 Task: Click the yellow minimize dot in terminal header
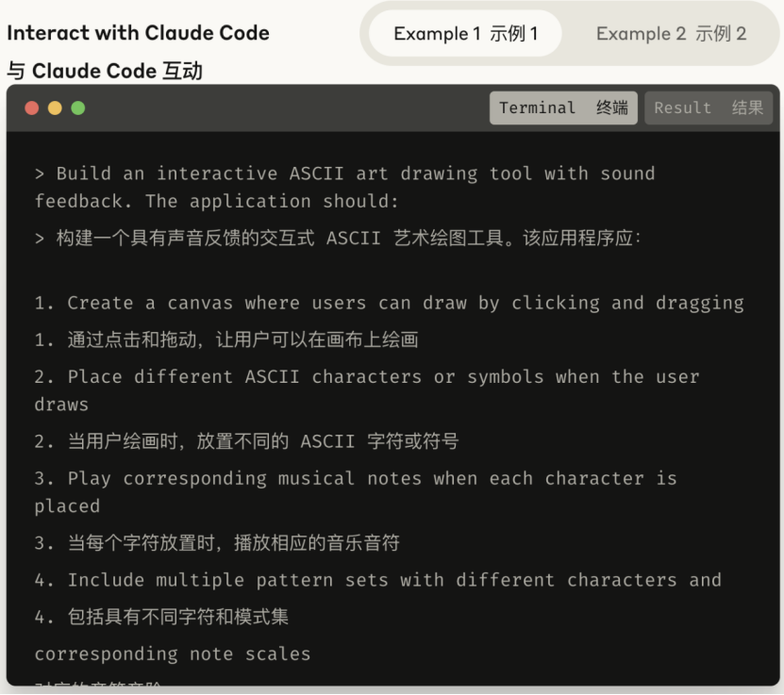(55, 108)
